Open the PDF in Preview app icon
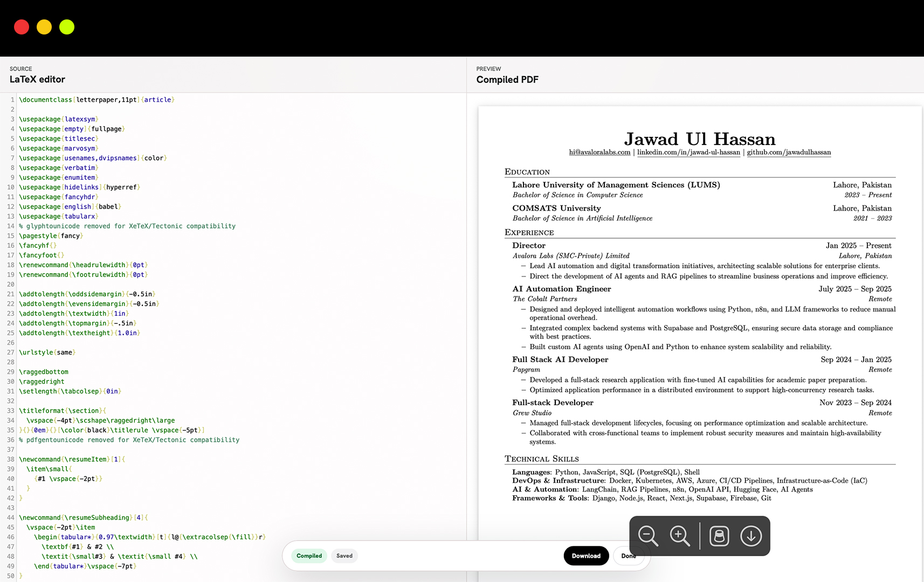The width and height of the screenshot is (924, 582). point(719,536)
